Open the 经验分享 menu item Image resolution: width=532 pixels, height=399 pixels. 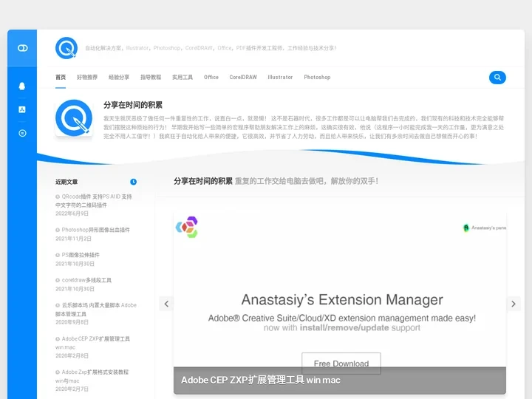pyautogui.click(x=119, y=78)
